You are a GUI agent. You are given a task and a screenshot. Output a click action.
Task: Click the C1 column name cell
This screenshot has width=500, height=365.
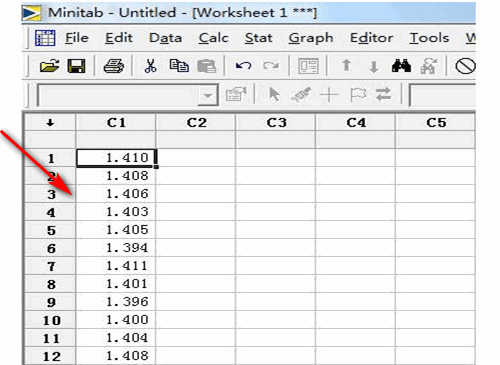[x=116, y=140]
